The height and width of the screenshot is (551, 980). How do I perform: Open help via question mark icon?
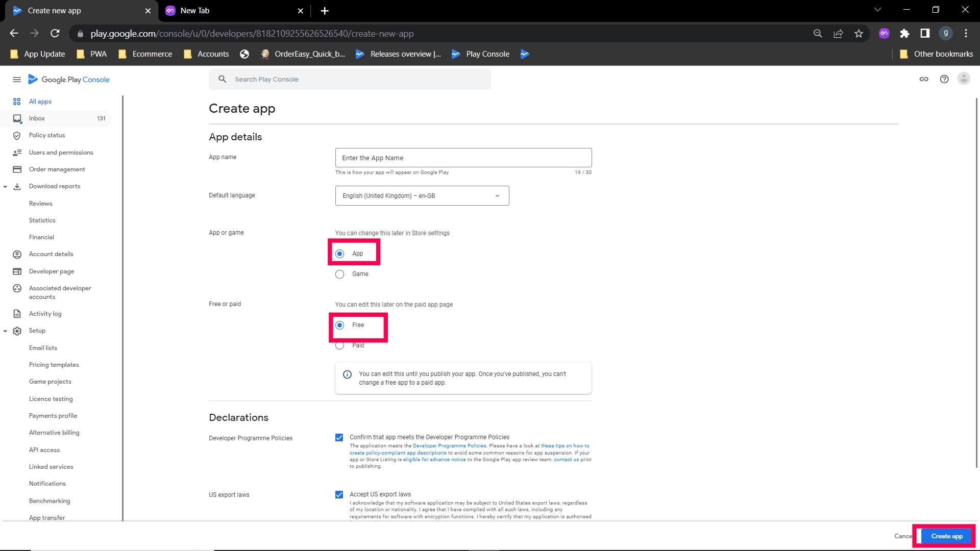(944, 79)
